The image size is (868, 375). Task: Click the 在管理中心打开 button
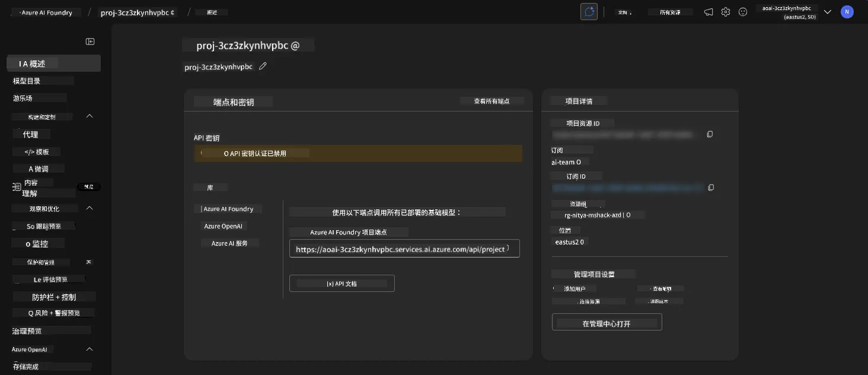tap(607, 323)
